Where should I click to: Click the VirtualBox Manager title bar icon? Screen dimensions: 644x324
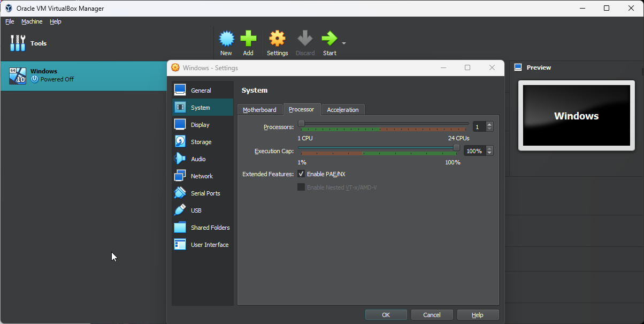(9, 8)
